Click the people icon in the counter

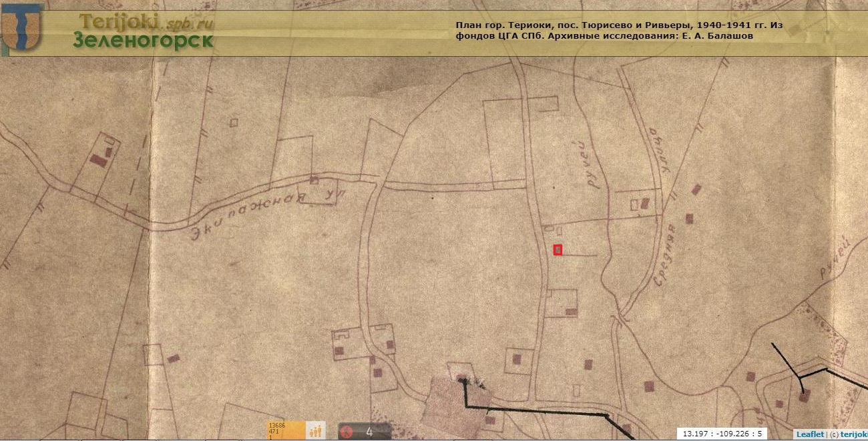[x=316, y=431]
